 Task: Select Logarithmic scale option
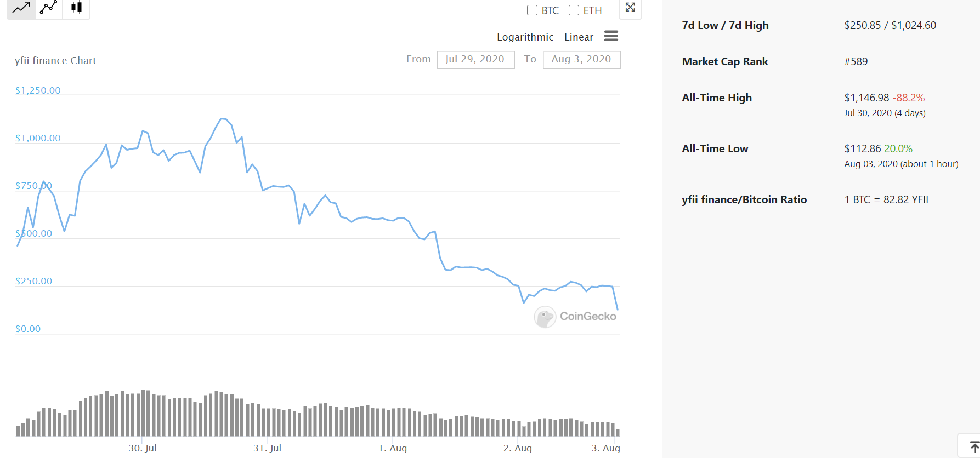[525, 37]
